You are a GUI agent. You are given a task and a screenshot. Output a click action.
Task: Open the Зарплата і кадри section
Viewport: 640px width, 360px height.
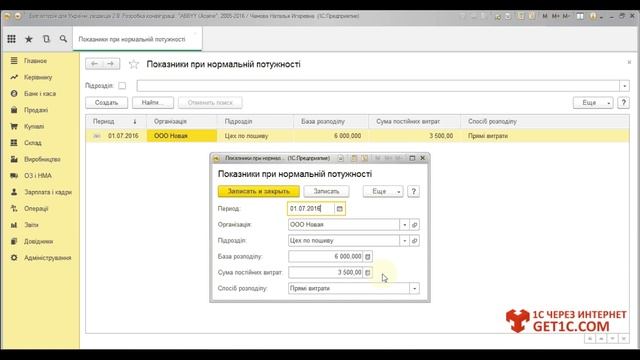48,192
